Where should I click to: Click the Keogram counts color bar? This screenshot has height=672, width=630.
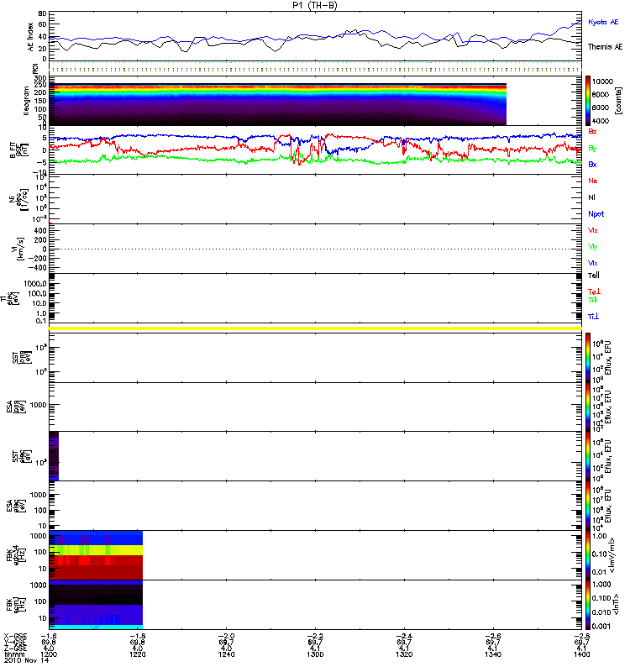[588, 101]
